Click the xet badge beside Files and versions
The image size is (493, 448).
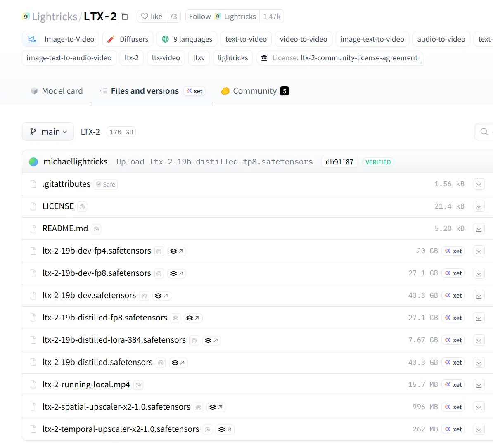point(194,91)
